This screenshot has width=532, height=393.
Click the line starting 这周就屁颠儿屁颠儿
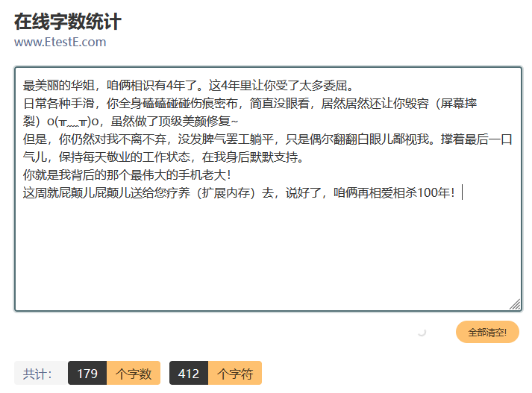(239, 193)
